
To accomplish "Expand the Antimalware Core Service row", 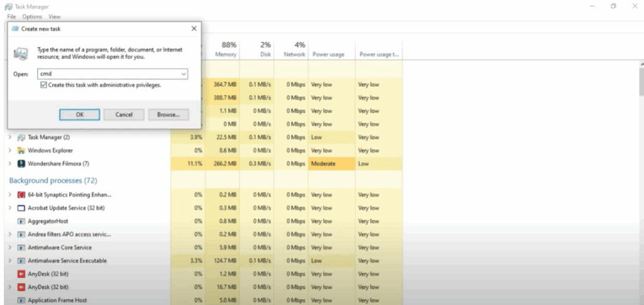I will [x=10, y=248].
